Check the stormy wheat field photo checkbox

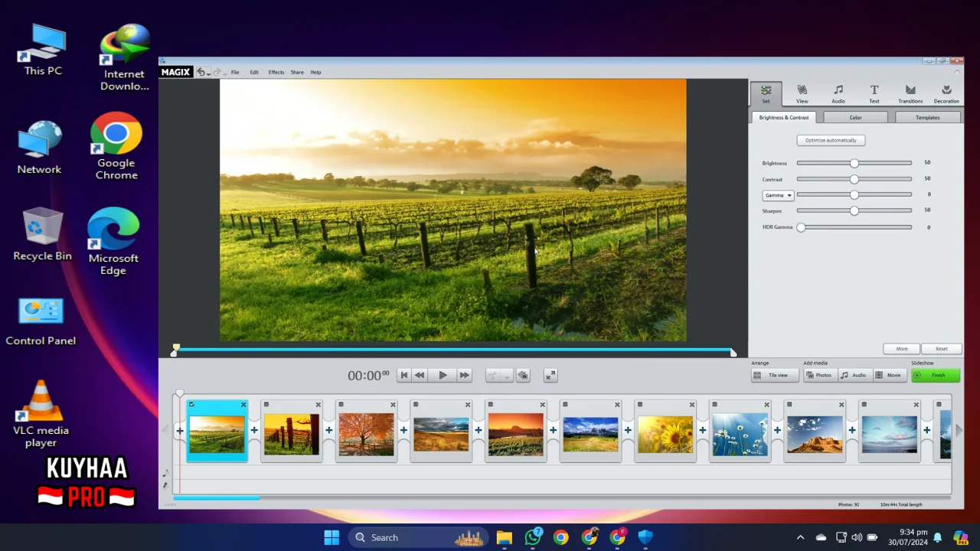(x=416, y=405)
